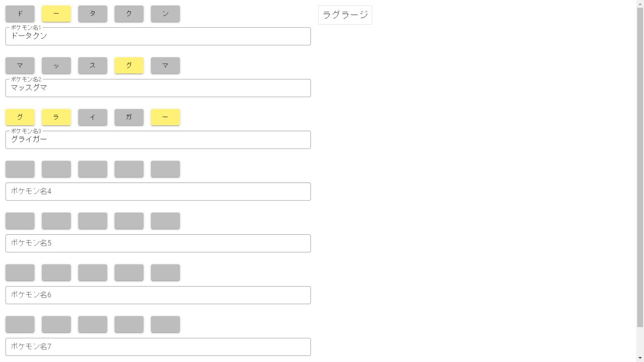Click the ッ tile above マッスグマ
The image size is (644, 362).
point(56,66)
